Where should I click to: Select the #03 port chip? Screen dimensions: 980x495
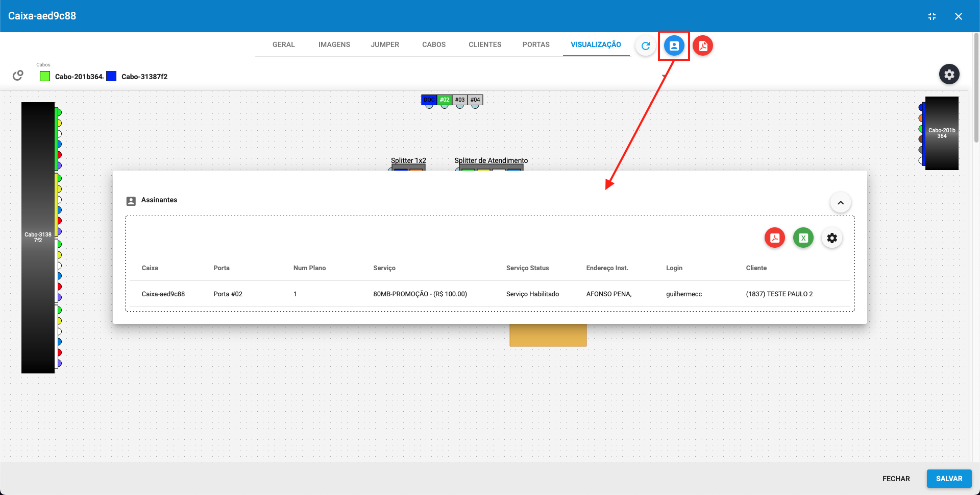[x=459, y=100]
